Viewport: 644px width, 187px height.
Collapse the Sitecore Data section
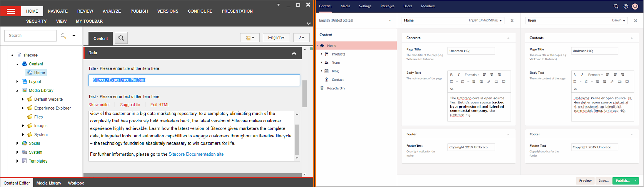coord(294,53)
